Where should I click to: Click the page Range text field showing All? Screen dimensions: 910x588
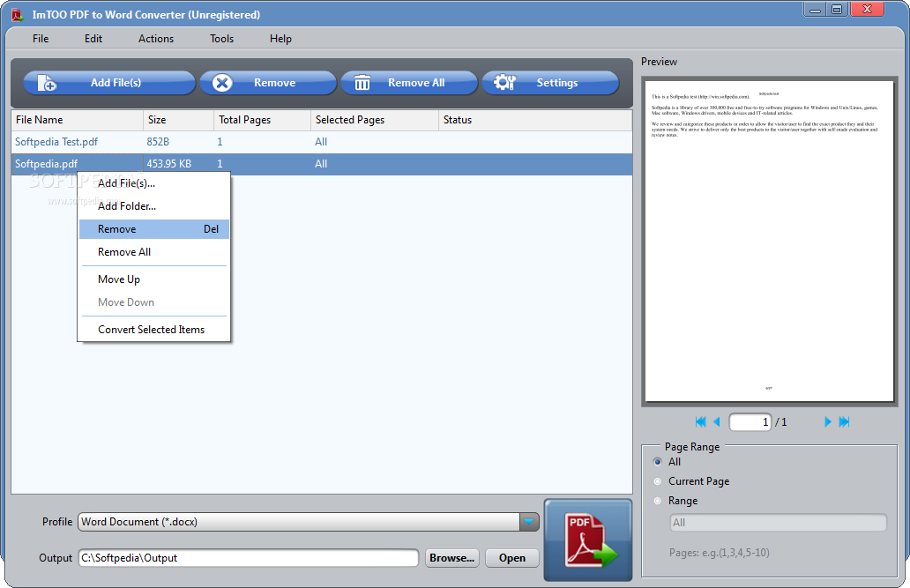point(779,523)
